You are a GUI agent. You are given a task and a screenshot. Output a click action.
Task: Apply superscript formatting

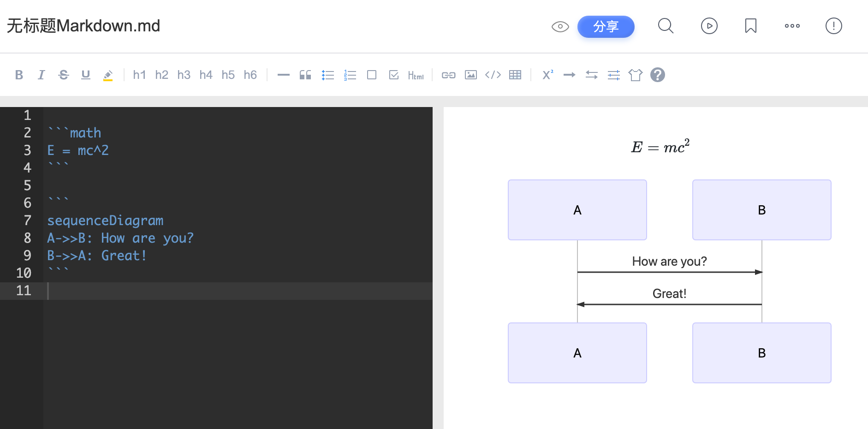[547, 75]
